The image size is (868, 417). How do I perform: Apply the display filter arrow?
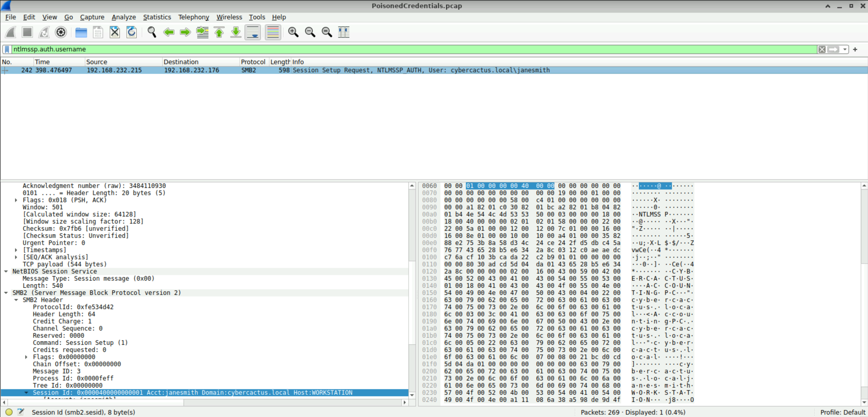tap(833, 50)
